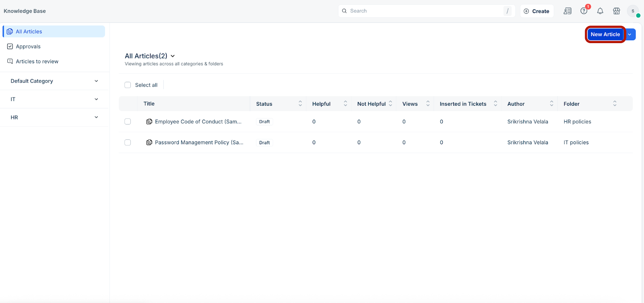Click the Title column header
The width and height of the screenshot is (644, 303).
(x=149, y=104)
